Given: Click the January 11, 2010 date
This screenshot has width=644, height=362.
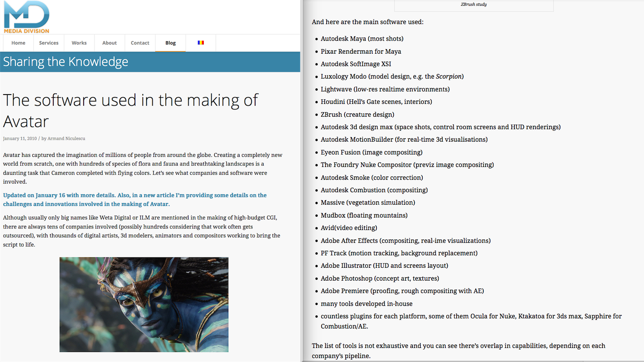Looking at the screenshot, I should (20, 139).
